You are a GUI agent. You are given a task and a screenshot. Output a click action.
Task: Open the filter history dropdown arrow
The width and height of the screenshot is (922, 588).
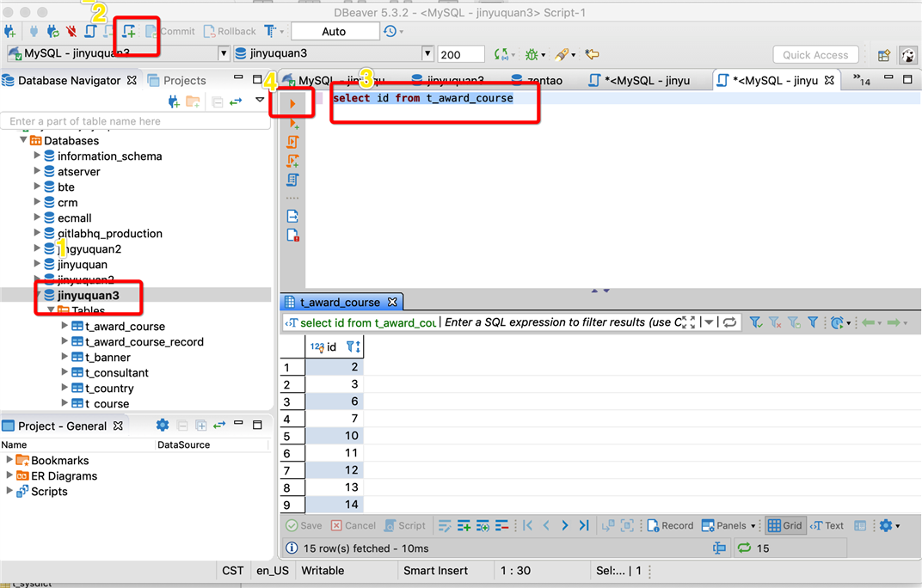point(710,322)
